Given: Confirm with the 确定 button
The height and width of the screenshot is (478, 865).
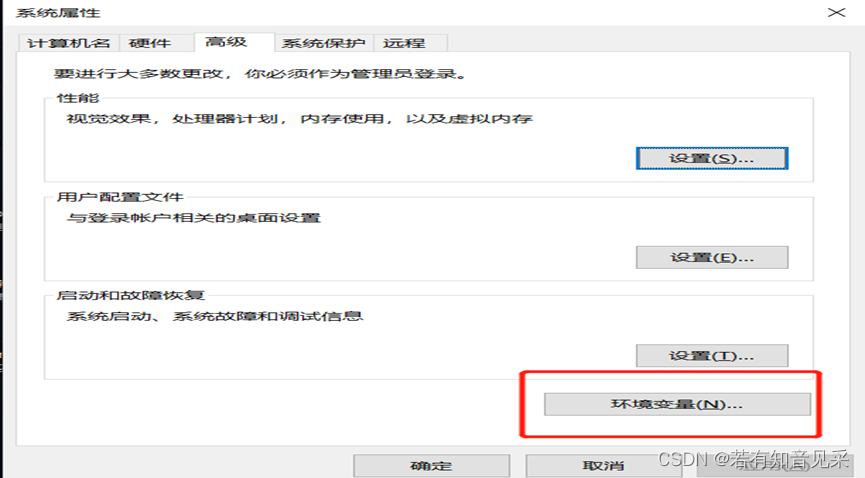Looking at the screenshot, I should point(431,466).
